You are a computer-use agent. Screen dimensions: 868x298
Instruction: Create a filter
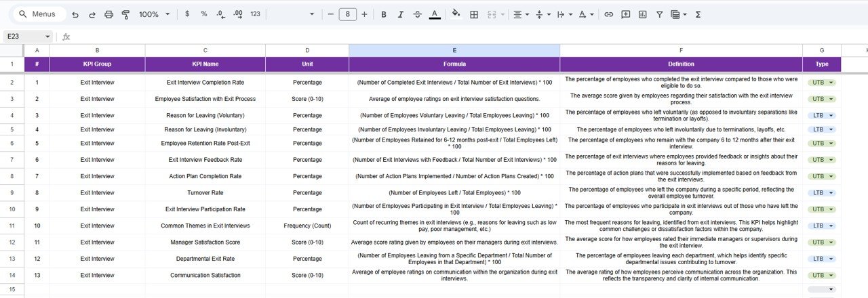click(x=659, y=14)
